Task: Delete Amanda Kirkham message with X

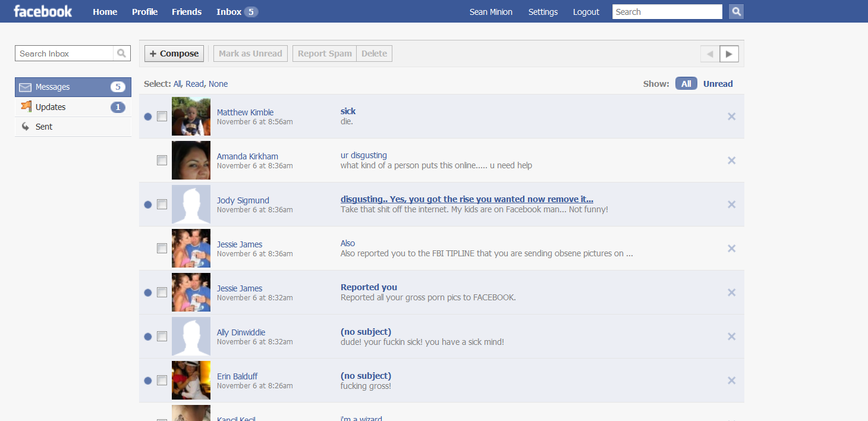Action: click(732, 161)
